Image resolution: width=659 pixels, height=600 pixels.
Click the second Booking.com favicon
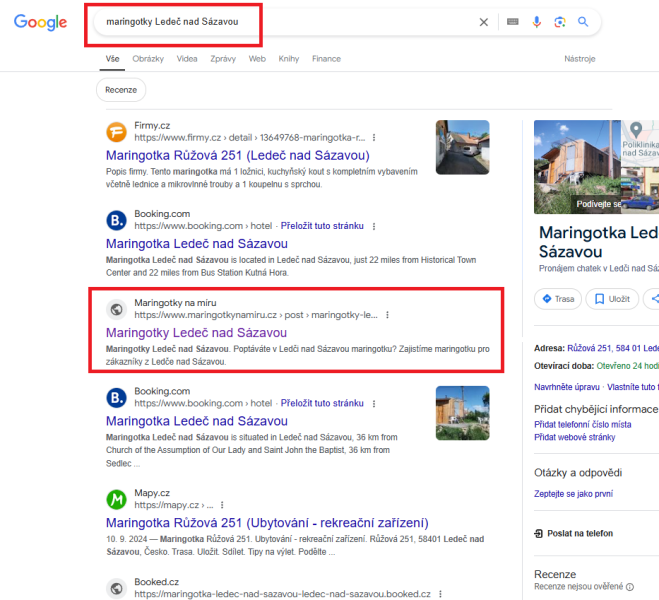[x=116, y=397]
